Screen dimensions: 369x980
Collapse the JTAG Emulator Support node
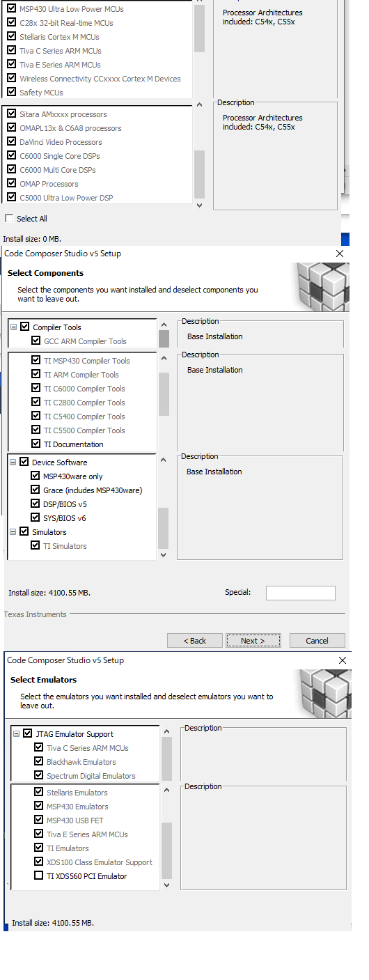[x=17, y=733]
